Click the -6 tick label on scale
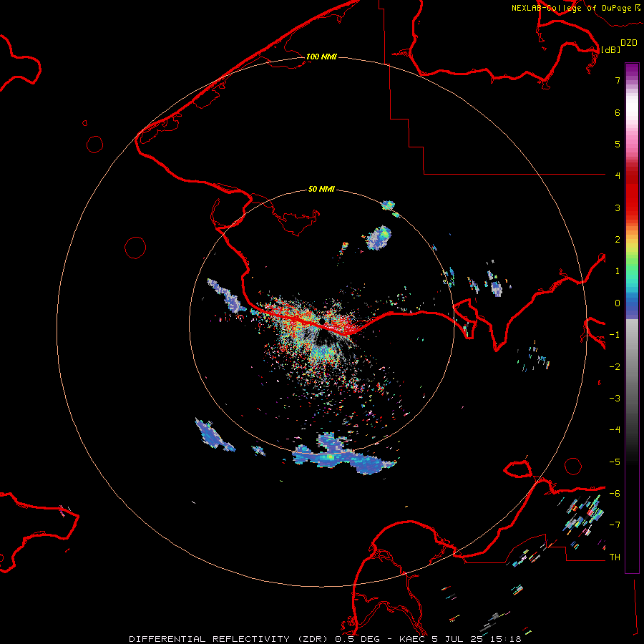Image resolution: width=644 pixels, height=644 pixels. tap(615, 493)
